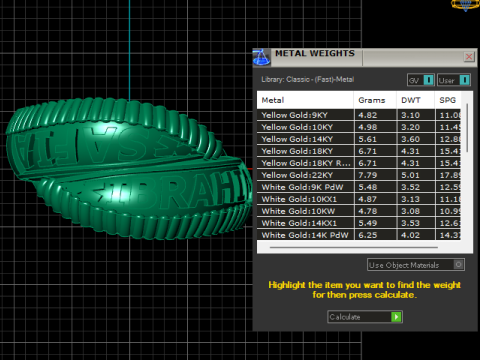
Task: Select the White Gold:14K PdW row
Action: 359,235
